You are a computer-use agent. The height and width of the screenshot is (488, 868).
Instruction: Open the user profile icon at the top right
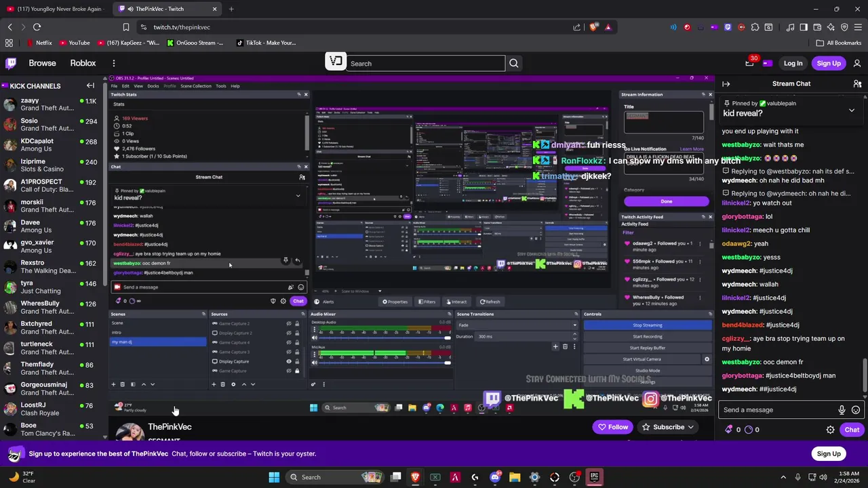[857, 63]
